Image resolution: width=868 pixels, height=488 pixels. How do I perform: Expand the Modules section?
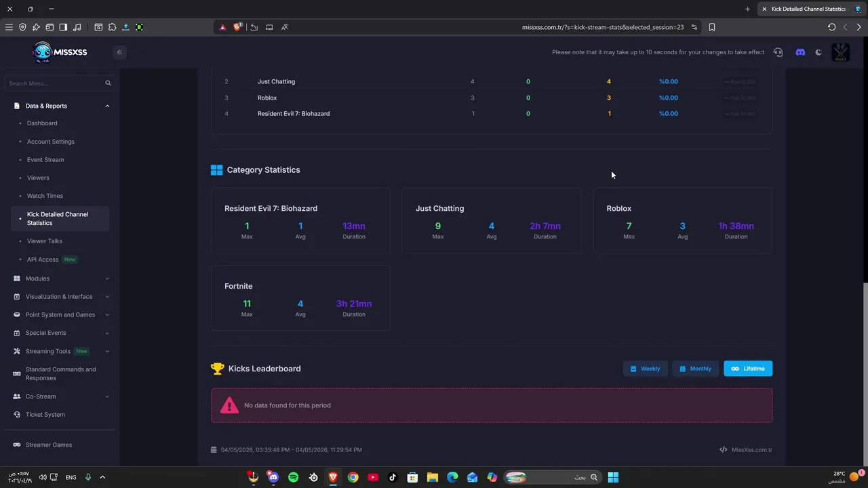coord(61,279)
